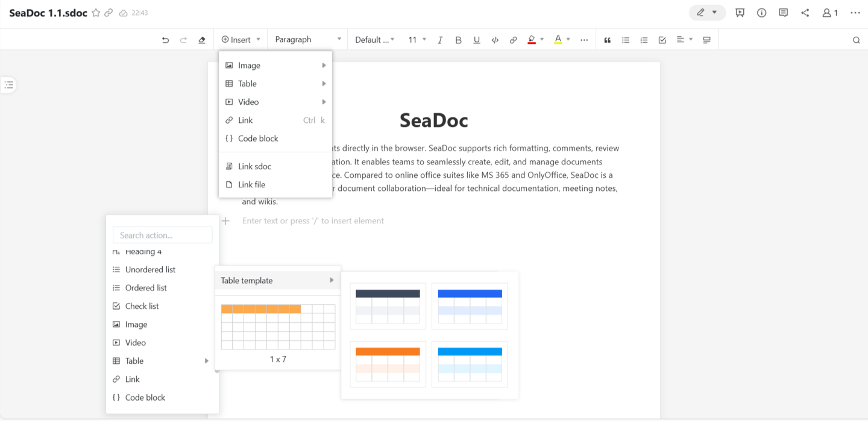868x421 pixels.
Task: Click the redo arrow in toolbar
Action: (x=183, y=40)
